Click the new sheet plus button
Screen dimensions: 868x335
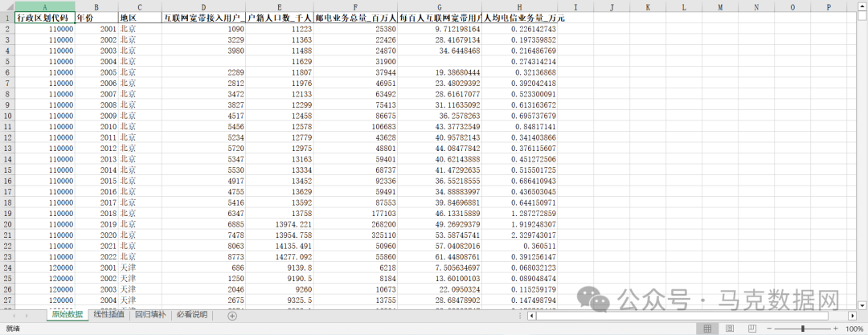click(232, 316)
